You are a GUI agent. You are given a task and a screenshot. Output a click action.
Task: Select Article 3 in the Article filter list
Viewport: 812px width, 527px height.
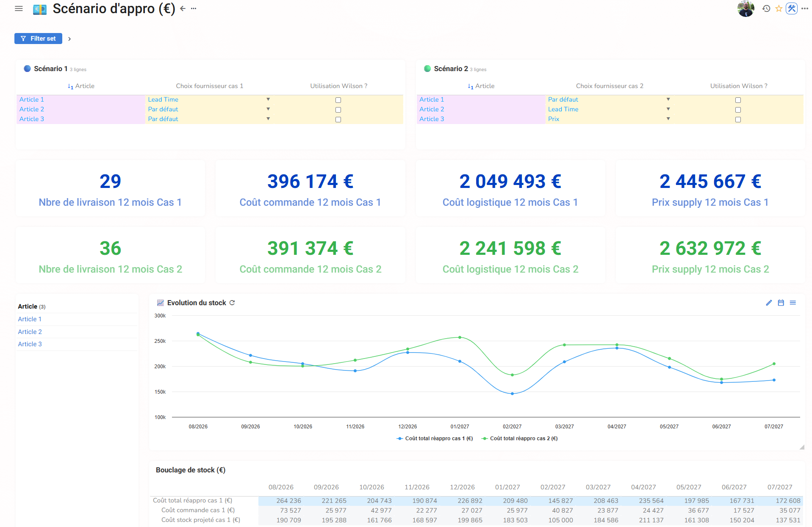pos(30,344)
